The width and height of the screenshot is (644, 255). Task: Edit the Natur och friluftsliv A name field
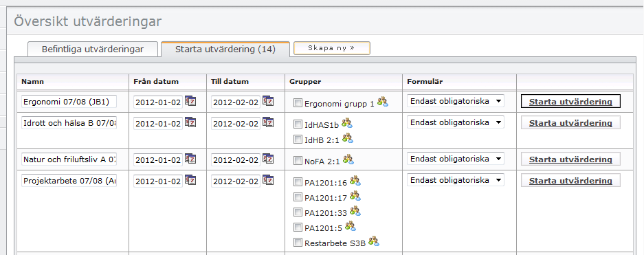coord(69,159)
